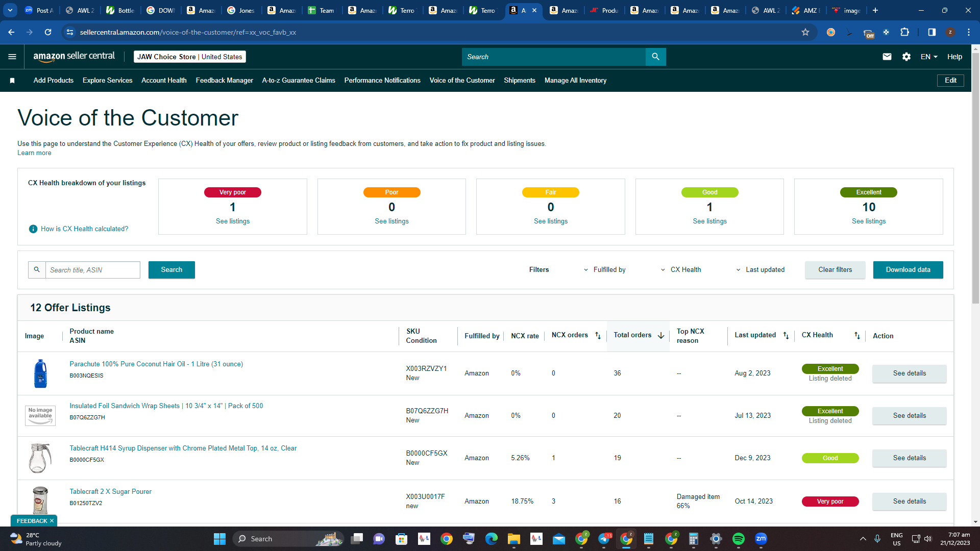Image resolution: width=980 pixels, height=551 pixels.
Task: Sort by NCX orders column arrows
Action: point(598,336)
